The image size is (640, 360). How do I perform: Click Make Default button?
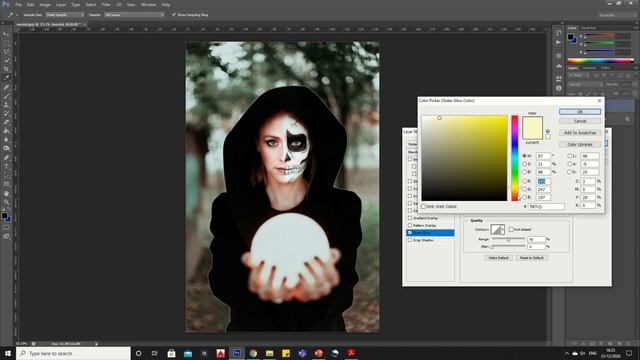tap(498, 258)
